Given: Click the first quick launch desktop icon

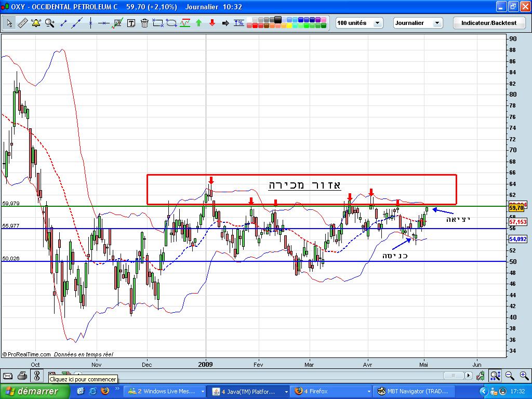Looking at the screenshot, I should point(81,391).
